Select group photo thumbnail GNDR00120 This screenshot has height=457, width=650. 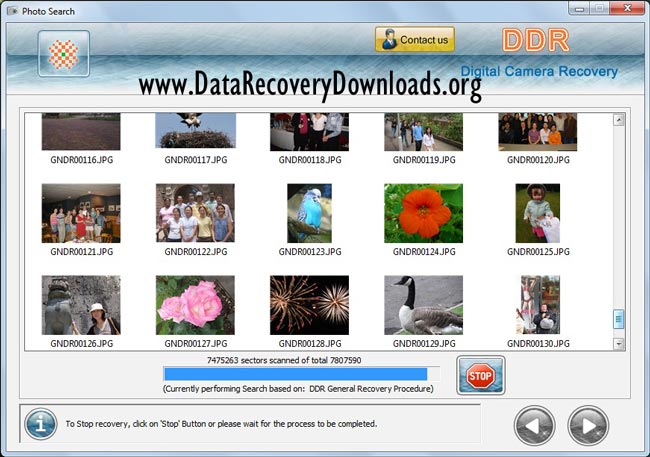pos(538,132)
